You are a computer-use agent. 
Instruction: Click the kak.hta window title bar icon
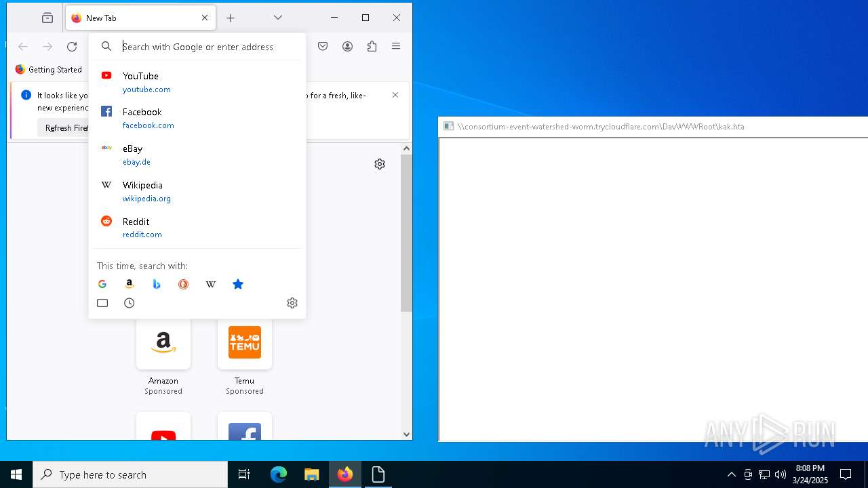tap(448, 126)
